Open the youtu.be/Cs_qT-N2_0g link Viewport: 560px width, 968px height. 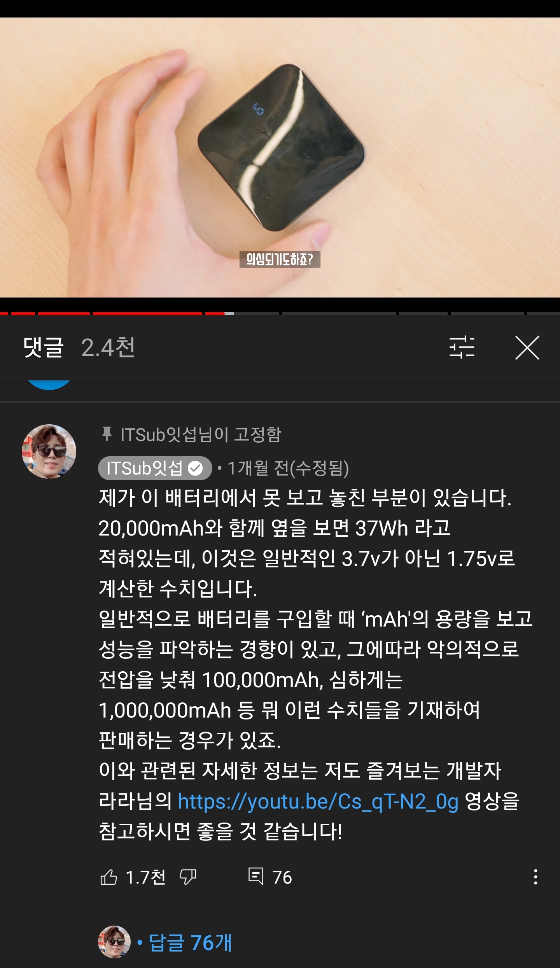pos(318,802)
